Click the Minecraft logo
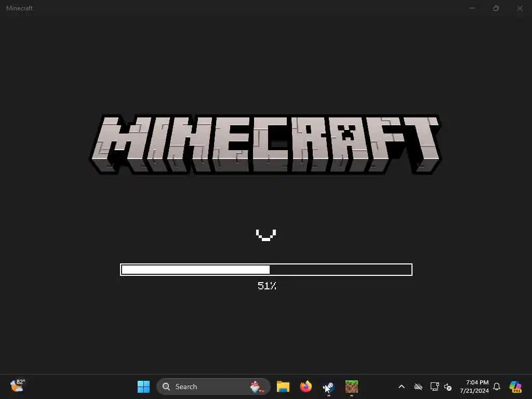 click(x=265, y=144)
